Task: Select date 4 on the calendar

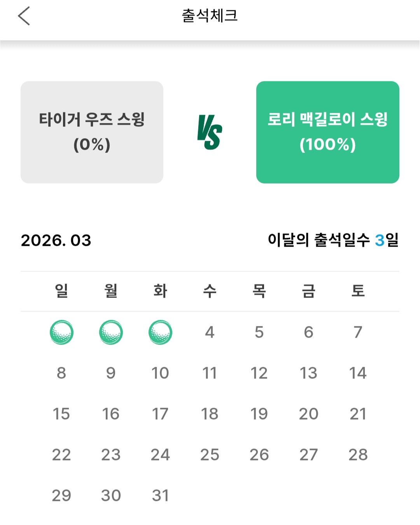Action: pyautogui.click(x=210, y=332)
